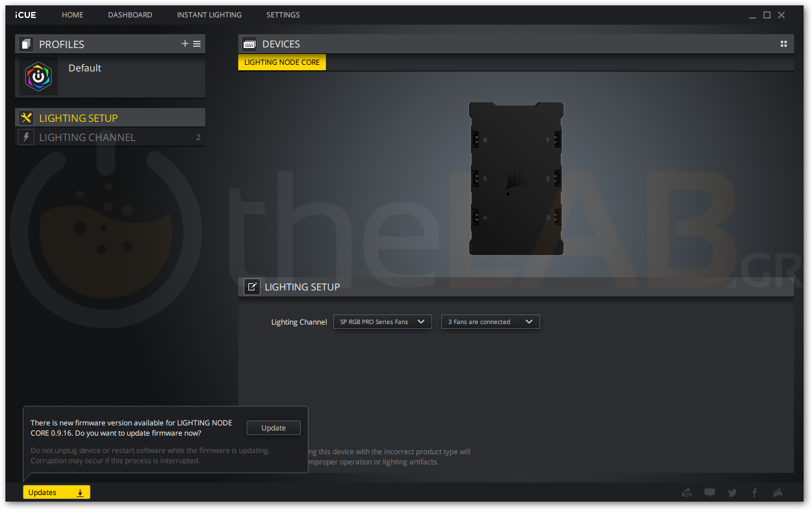Click the Lighting Channel lightning bolt icon

tap(26, 137)
